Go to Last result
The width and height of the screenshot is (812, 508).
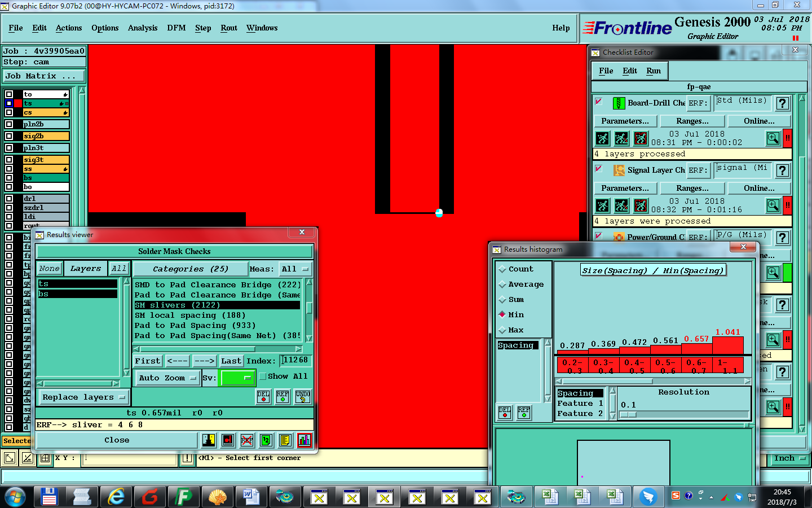pos(231,361)
